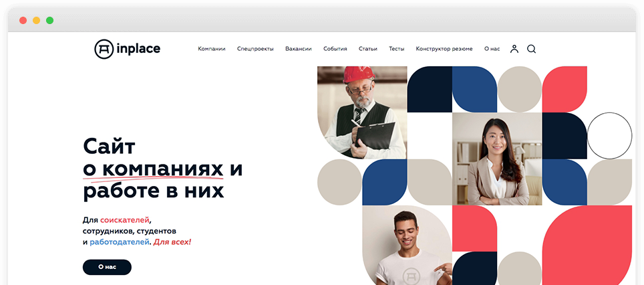The width and height of the screenshot is (644, 285).
Task: Click the red close window dot
Action: (23, 20)
